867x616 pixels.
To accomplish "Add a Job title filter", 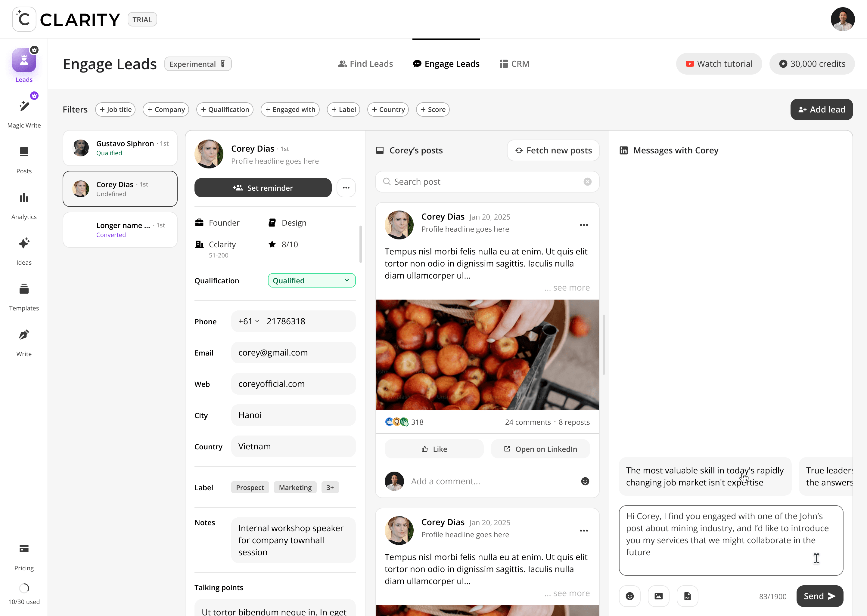I will tap(115, 109).
